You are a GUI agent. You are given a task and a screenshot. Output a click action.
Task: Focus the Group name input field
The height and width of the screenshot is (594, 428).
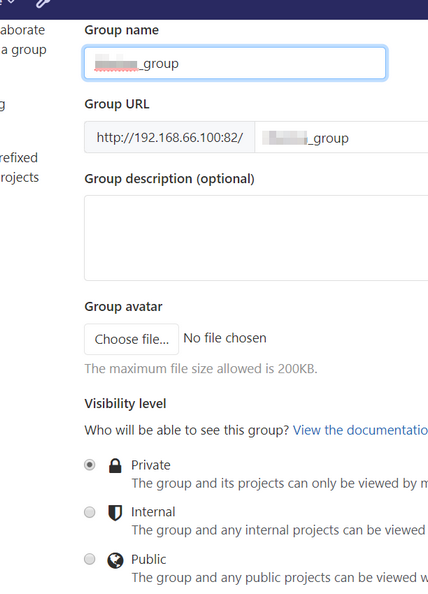(235, 63)
